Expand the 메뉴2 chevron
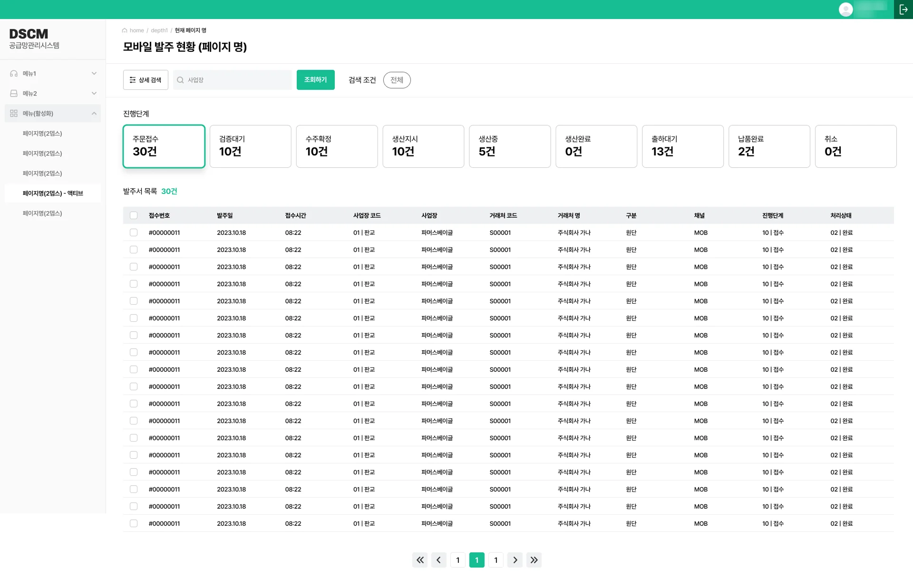Screen dimensions: 913x588 click(94, 94)
